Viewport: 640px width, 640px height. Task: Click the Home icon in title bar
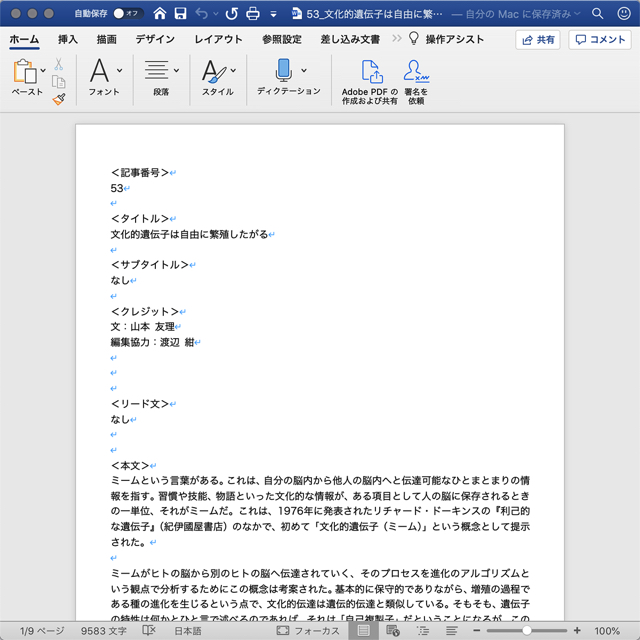[x=157, y=14]
